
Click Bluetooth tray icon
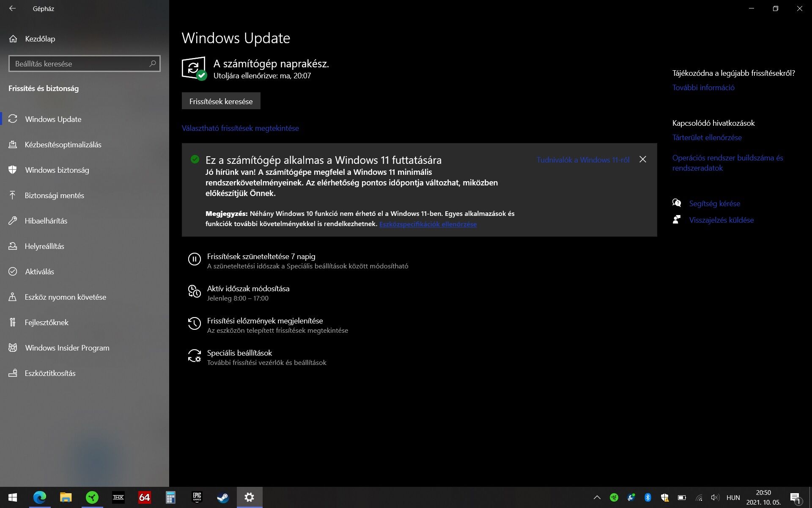648,497
